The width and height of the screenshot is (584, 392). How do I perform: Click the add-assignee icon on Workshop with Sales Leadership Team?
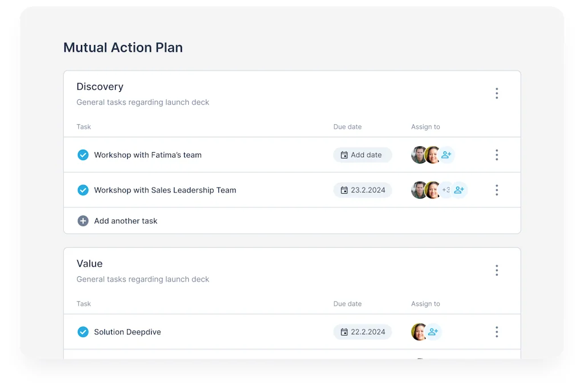point(460,190)
